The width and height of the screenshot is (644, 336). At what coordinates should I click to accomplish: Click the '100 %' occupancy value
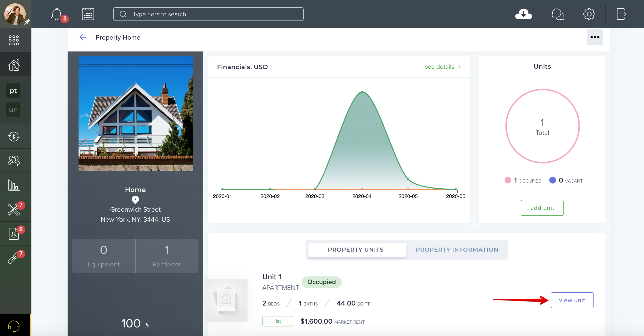(x=135, y=323)
